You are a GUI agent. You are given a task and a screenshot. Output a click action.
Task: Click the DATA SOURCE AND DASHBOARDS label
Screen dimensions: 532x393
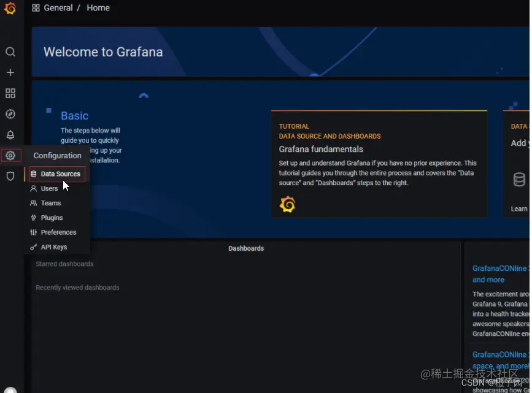[330, 136]
